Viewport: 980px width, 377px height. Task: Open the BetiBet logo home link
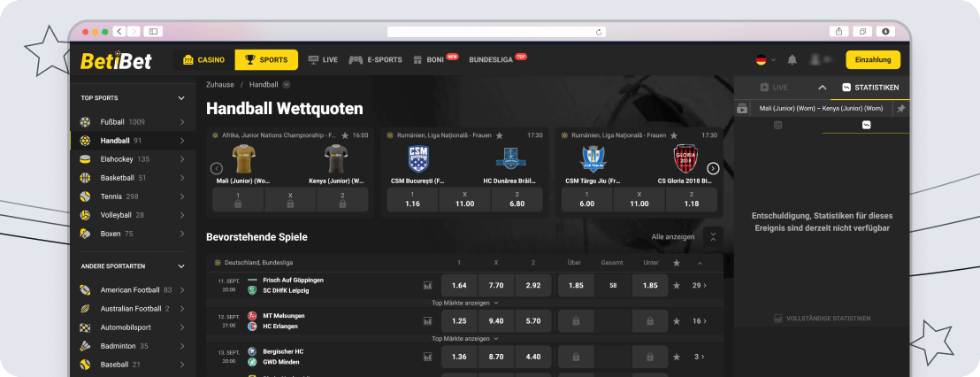tap(116, 60)
